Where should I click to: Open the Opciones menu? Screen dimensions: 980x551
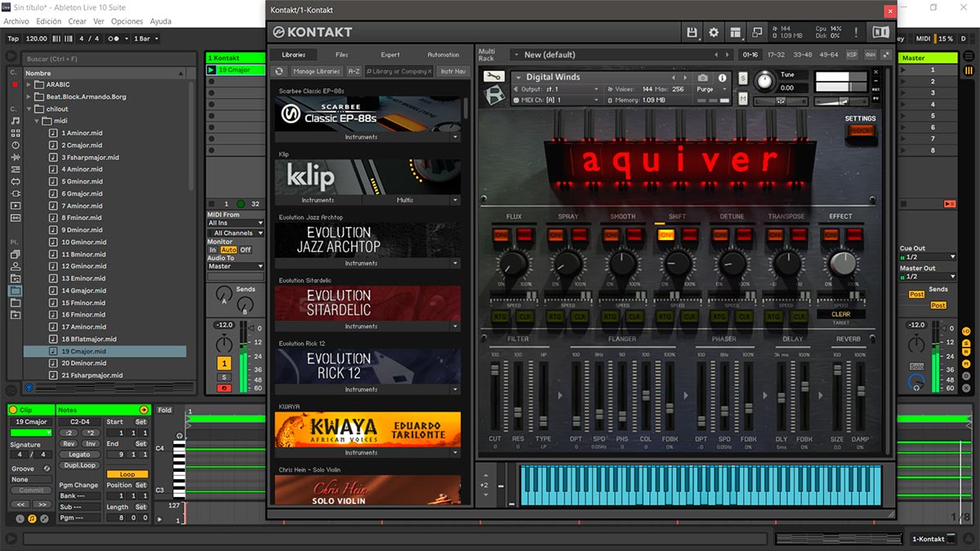click(x=127, y=21)
